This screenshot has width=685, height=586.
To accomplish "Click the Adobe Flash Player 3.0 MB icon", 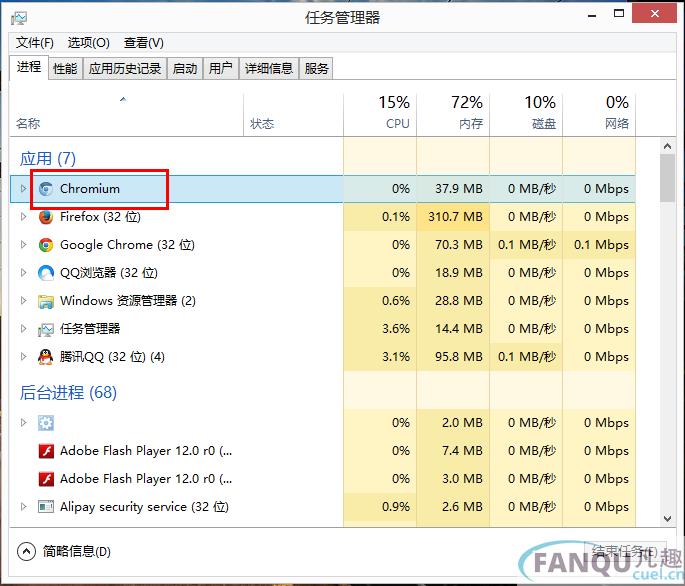I will (x=46, y=479).
